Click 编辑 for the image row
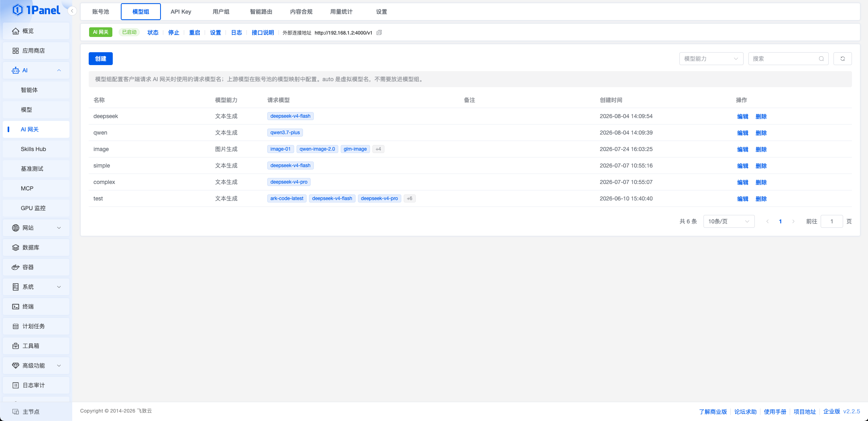The image size is (868, 421). pyautogui.click(x=743, y=149)
